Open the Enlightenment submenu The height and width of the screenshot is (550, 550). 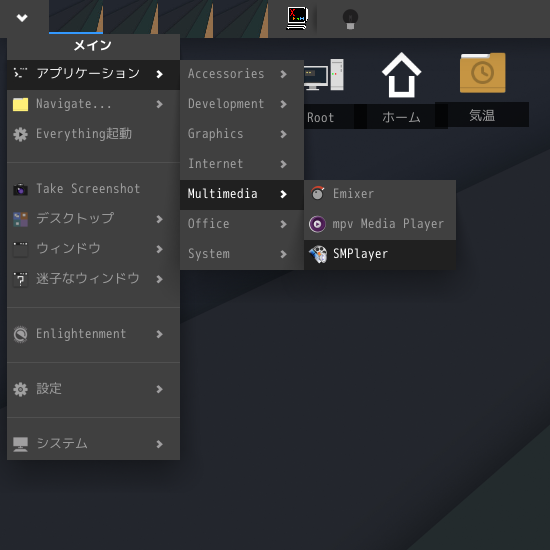93,334
